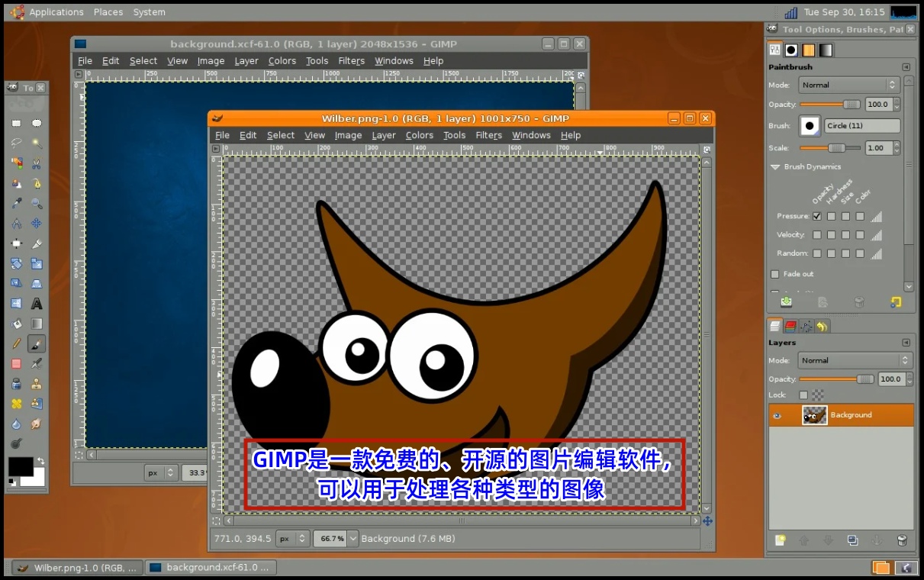
Task: Open the Layers Mode dropdown
Action: tap(855, 360)
